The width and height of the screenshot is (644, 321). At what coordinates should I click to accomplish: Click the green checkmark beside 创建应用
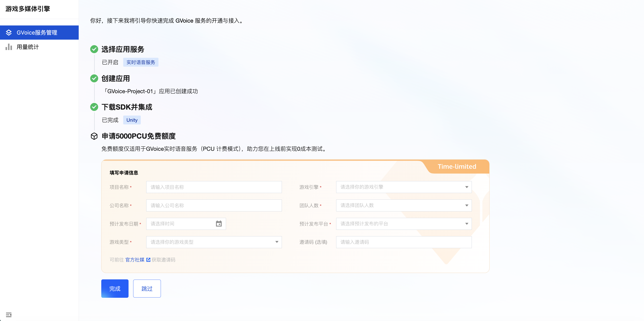[x=94, y=78]
